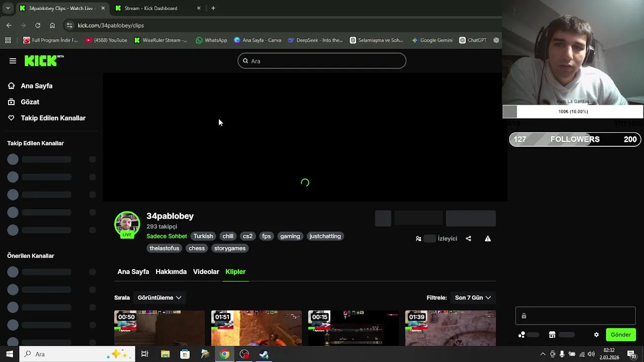Select the chess tag
This screenshot has height=362, width=644.
[197, 248]
